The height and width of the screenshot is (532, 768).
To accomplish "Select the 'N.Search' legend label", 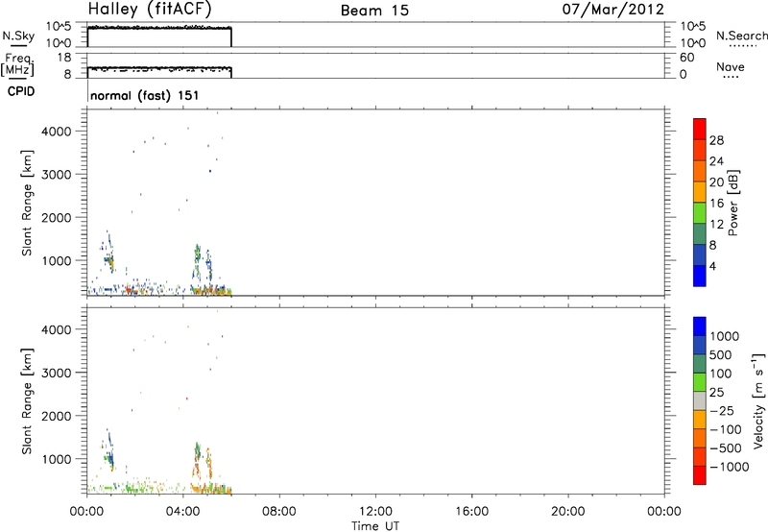I will 742,36.
